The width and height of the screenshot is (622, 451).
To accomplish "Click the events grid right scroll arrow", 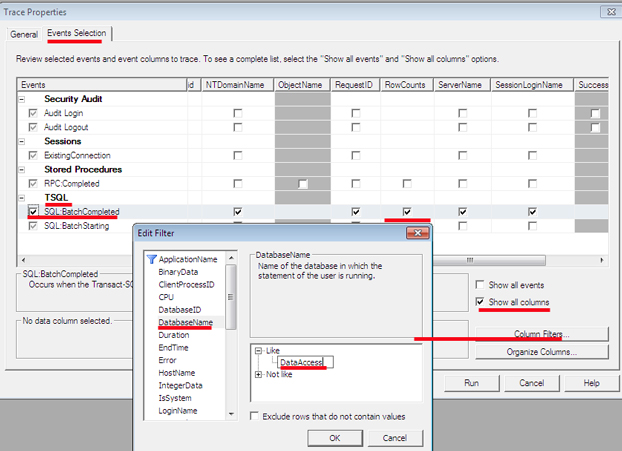I will pyautogui.click(x=602, y=260).
